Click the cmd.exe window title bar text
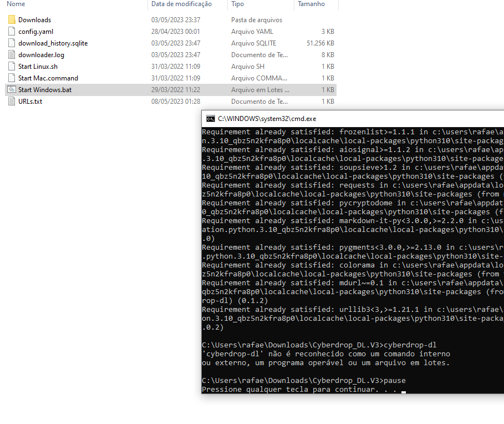Image resolution: width=504 pixels, height=424 pixels. point(267,119)
